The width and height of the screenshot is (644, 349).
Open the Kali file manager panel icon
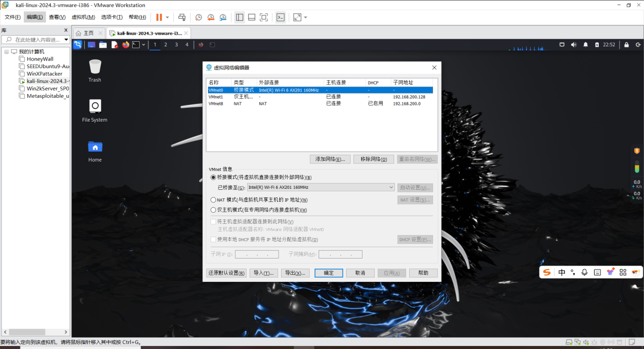point(103,45)
